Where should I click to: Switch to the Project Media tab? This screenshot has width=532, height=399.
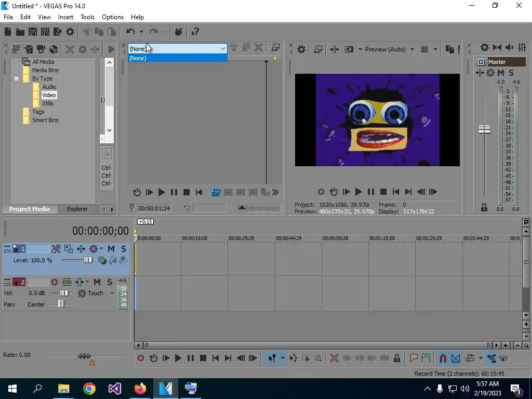click(x=30, y=209)
